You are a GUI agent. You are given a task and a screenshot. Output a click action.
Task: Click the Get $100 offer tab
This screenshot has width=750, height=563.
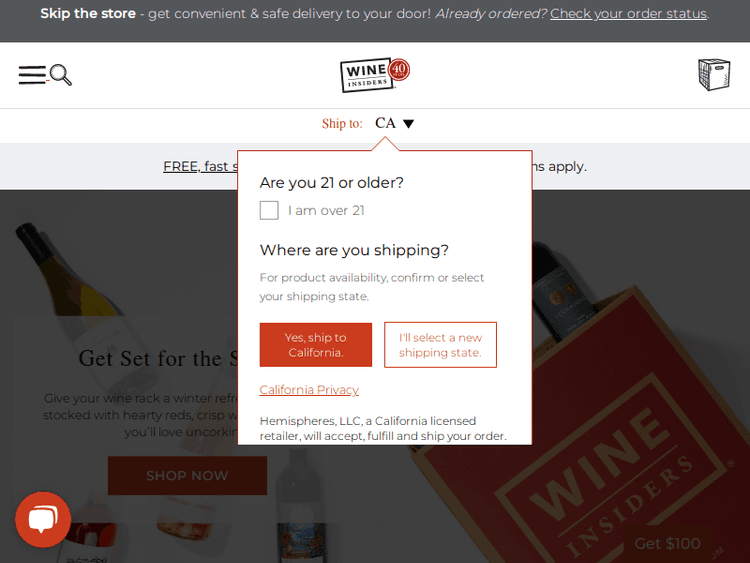click(x=667, y=544)
